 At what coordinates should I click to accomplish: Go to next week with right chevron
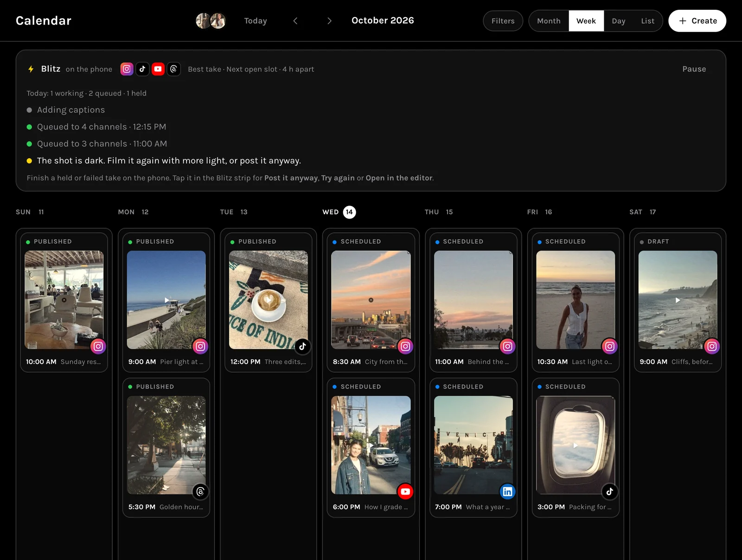point(329,21)
